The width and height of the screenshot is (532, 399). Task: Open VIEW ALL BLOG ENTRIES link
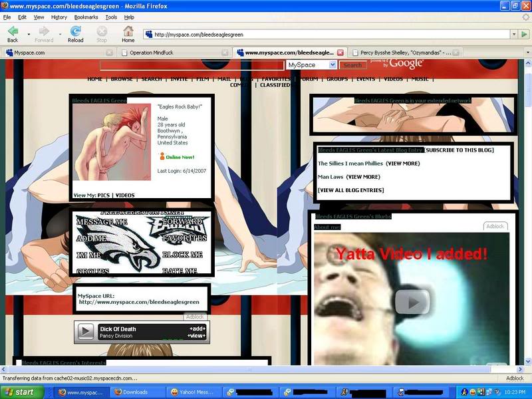click(x=351, y=190)
